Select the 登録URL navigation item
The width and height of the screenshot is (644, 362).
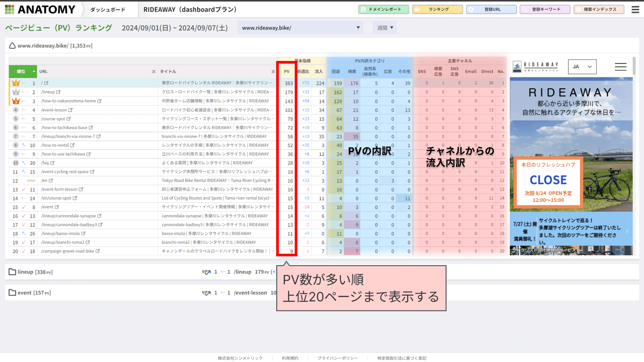[491, 9]
